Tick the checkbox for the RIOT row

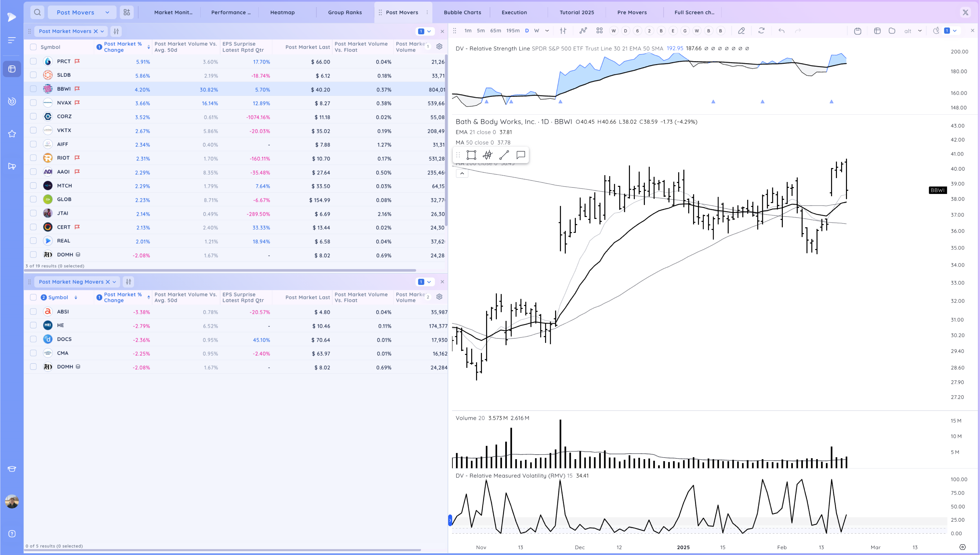[x=34, y=158]
